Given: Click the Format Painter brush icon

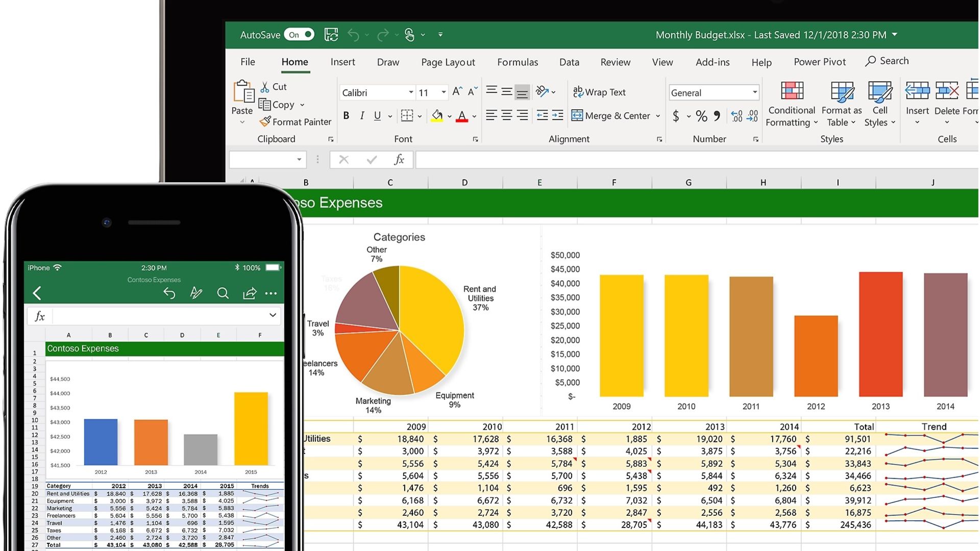Looking at the screenshot, I should click(x=265, y=122).
